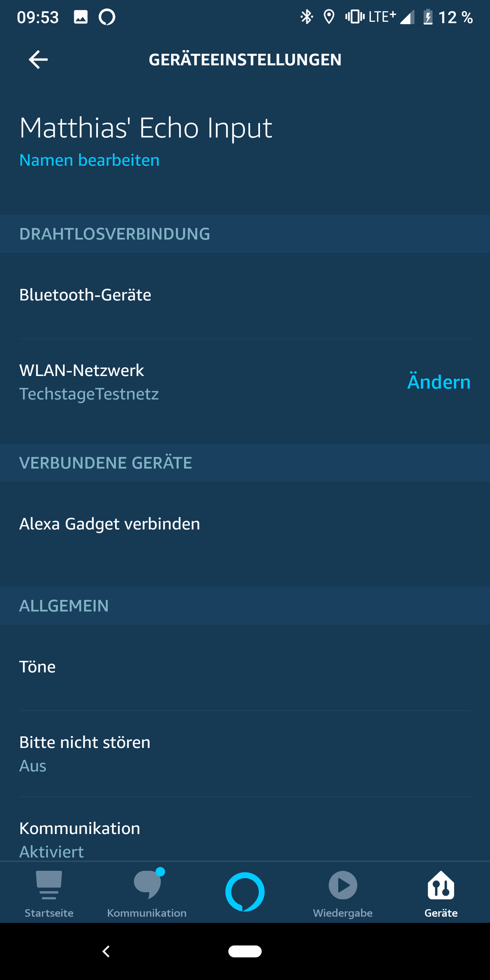This screenshot has width=490, height=980.
Task: Tap the device name Matthias' Echo Input
Action: (146, 128)
